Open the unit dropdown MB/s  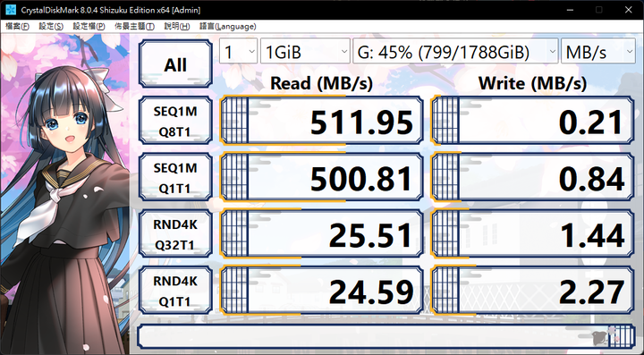tap(598, 51)
